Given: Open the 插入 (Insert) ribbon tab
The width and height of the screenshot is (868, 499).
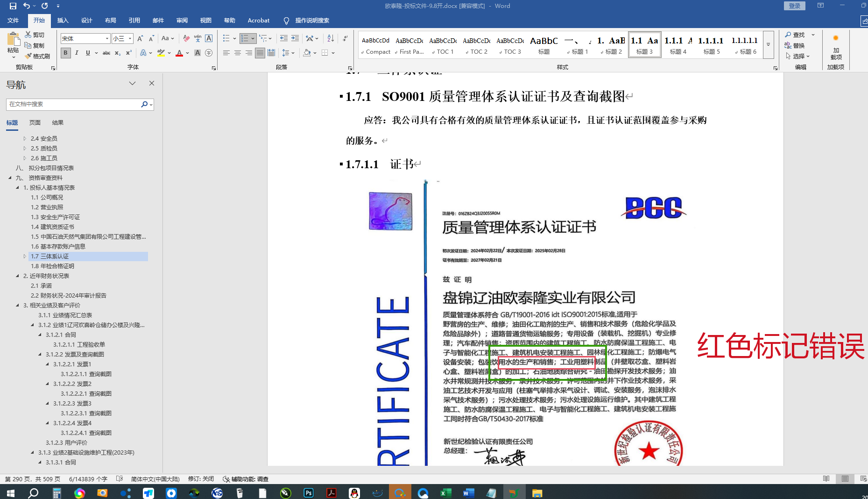Looking at the screenshot, I should [63, 21].
